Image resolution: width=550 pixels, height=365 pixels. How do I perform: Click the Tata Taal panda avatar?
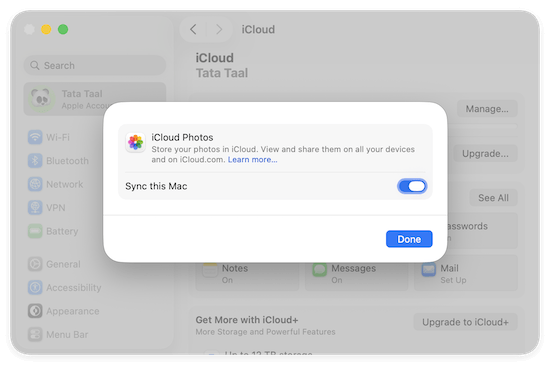[x=42, y=99]
